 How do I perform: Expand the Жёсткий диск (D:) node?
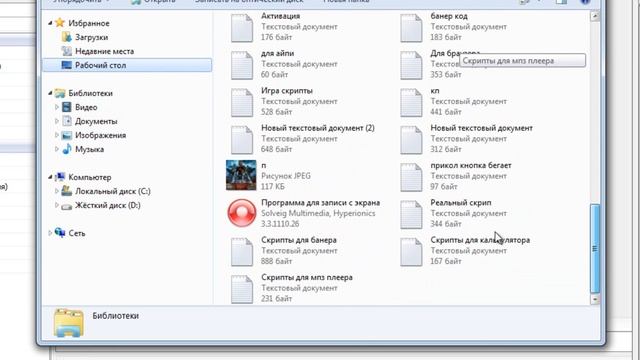(57, 205)
